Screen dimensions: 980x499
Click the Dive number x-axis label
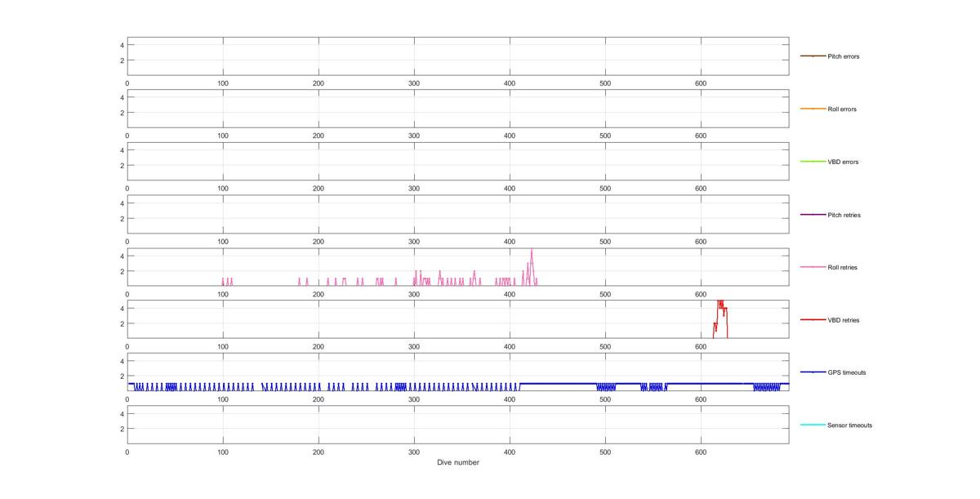(x=458, y=462)
